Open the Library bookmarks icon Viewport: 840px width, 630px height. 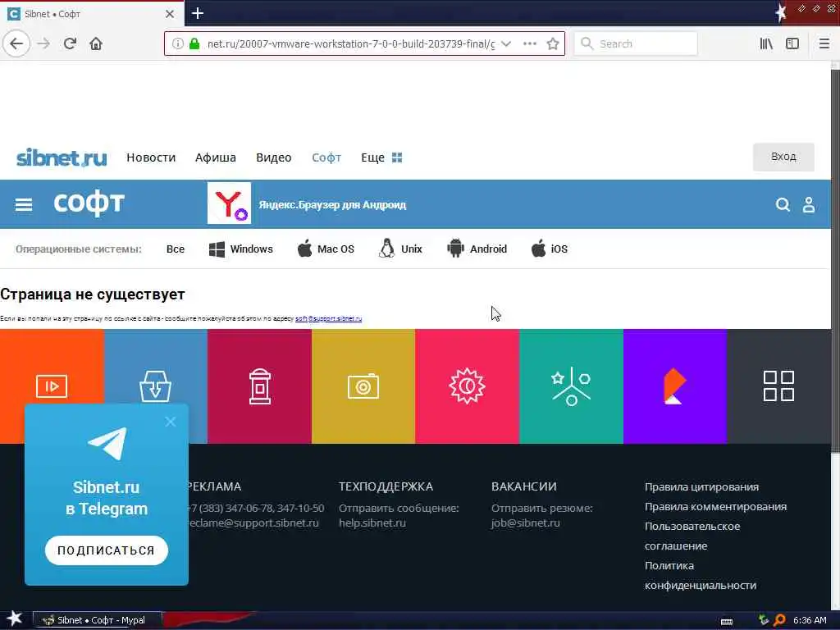[766, 43]
